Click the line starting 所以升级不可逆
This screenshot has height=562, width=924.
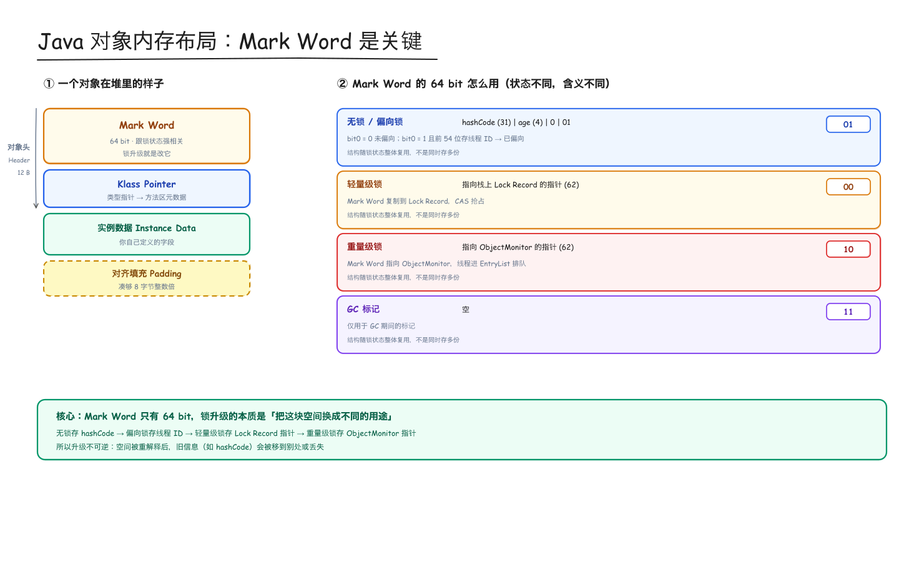point(190,447)
